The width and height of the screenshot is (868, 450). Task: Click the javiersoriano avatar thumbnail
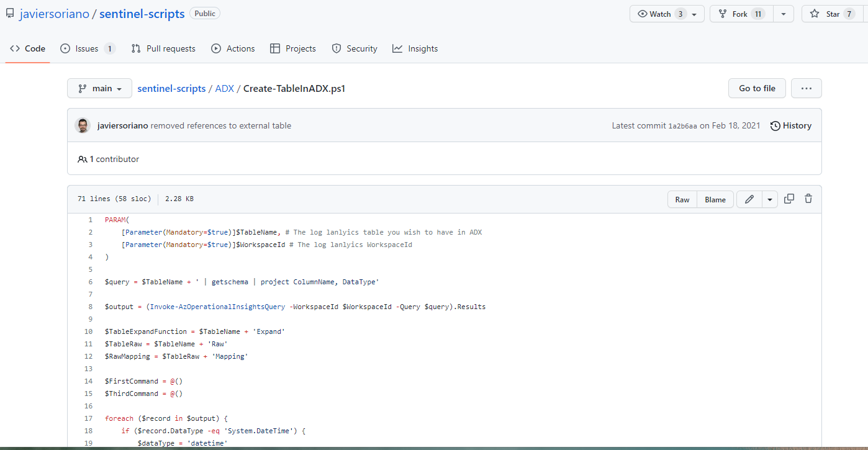[83, 125]
